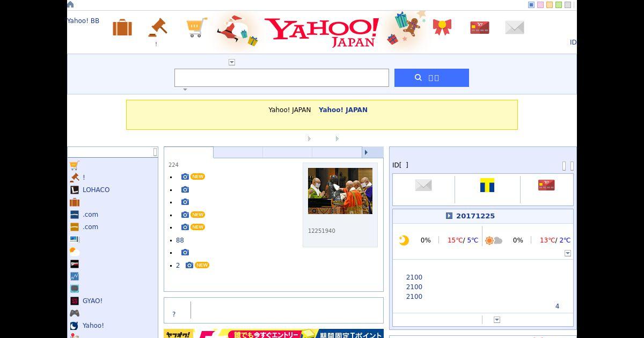644x338 pixels.
Task: Open mail icon in the ID panel
Action: click(x=423, y=186)
